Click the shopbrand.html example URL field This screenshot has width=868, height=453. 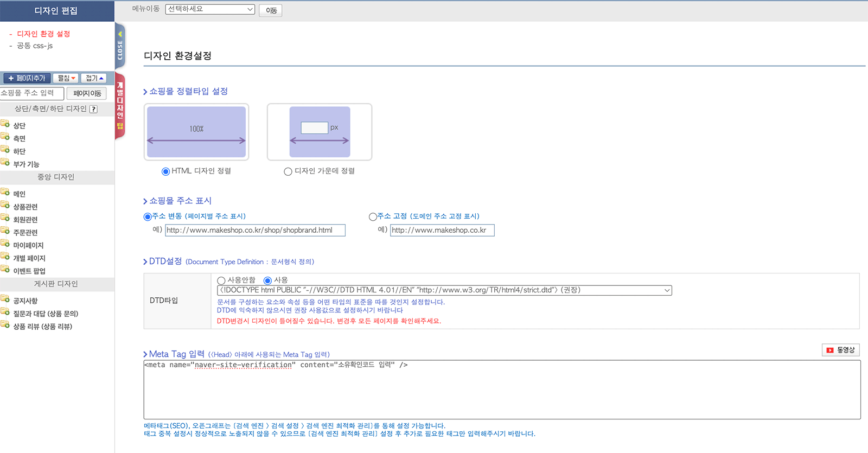(255, 230)
